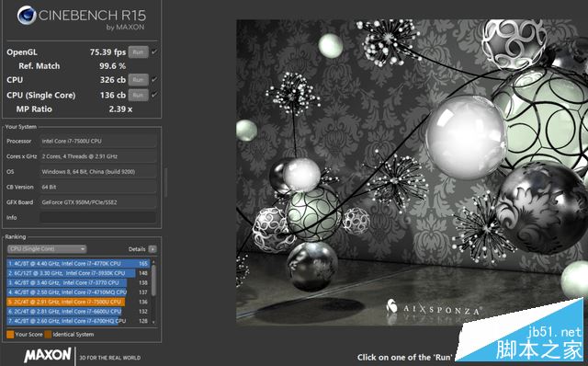Select highlighted ranking entry i7-7500U
The width and height of the screenshot is (588, 366).
click(x=78, y=302)
